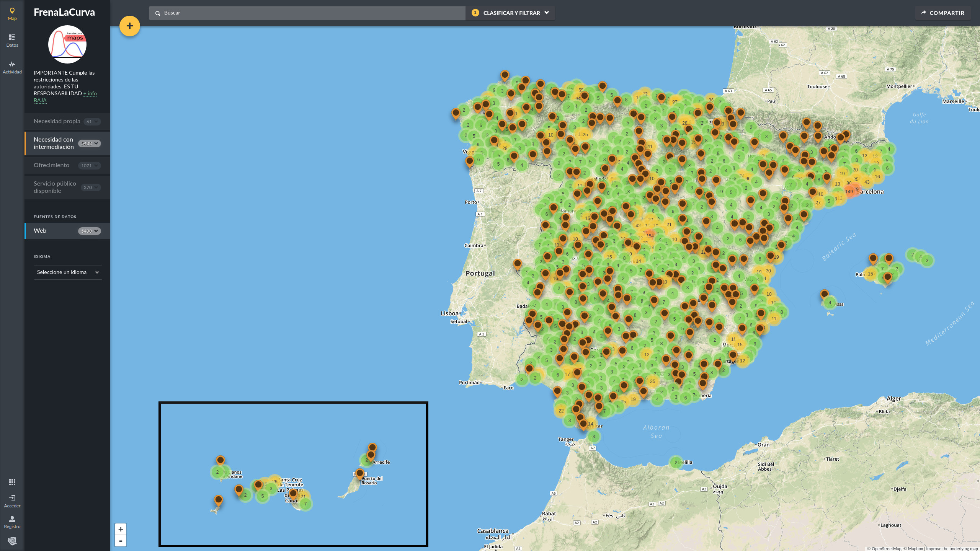980x551 pixels.
Task: Open the 22 cluster near Cádiz coast
Action: tap(561, 411)
